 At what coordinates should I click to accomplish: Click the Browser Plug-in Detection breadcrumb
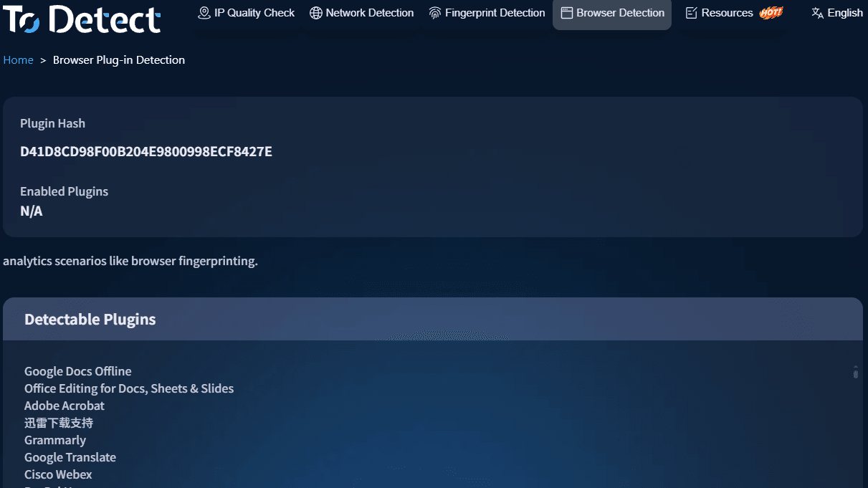click(119, 60)
